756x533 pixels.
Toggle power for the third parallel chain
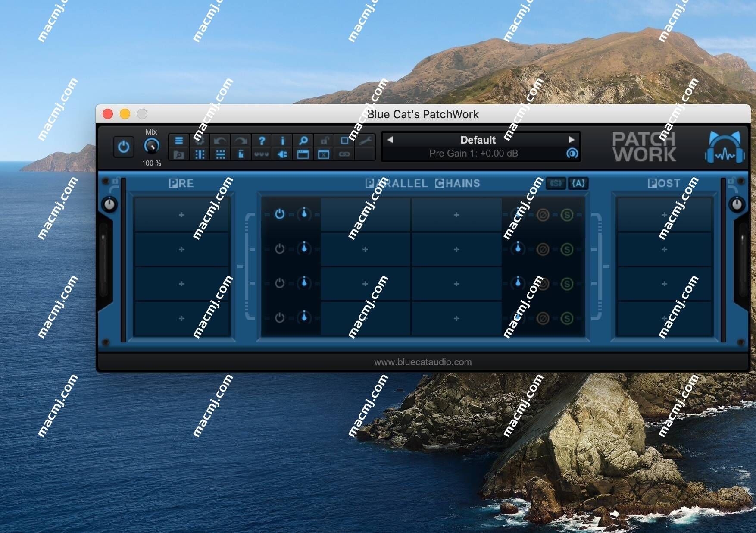[280, 283]
